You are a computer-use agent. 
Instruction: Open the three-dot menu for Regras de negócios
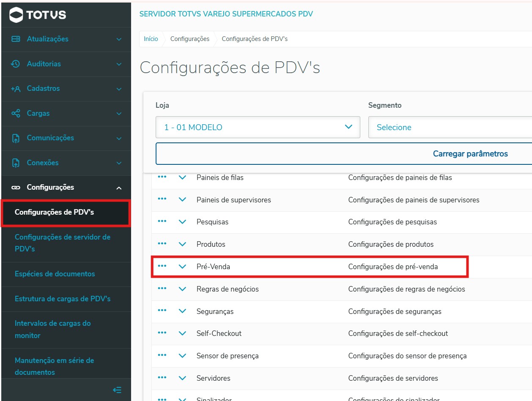162,288
